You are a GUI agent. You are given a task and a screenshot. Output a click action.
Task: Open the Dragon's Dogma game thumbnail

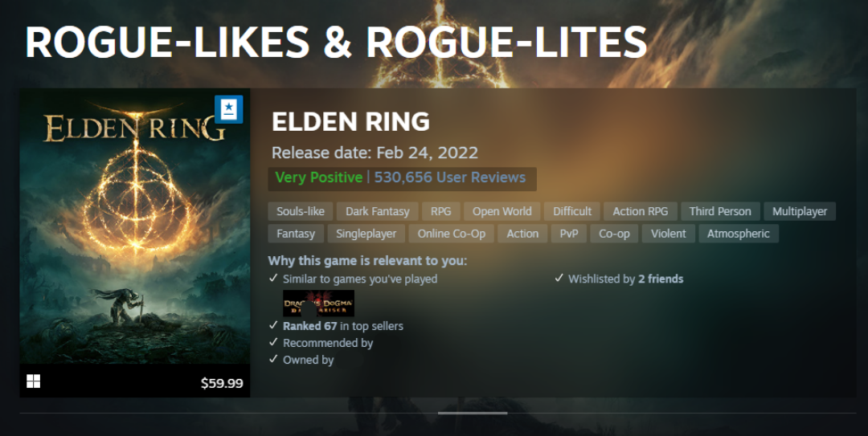[x=318, y=304]
